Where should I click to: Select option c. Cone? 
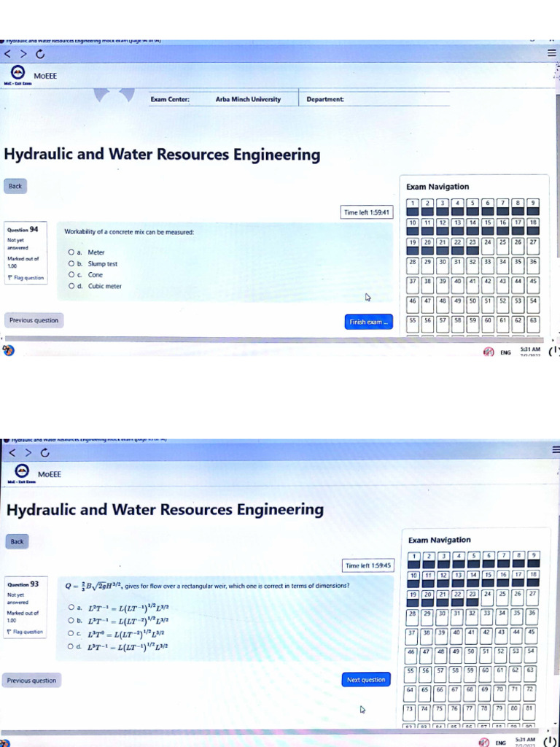[x=71, y=275]
